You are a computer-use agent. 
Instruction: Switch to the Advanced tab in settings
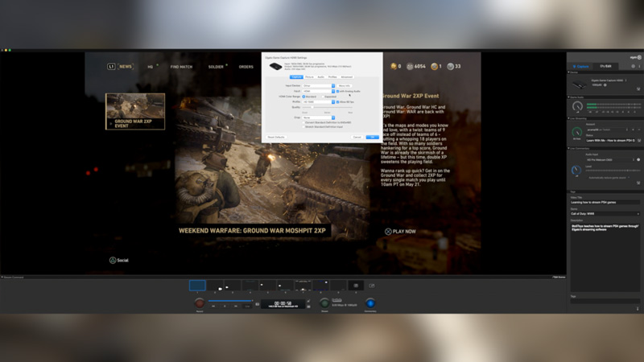346,77
